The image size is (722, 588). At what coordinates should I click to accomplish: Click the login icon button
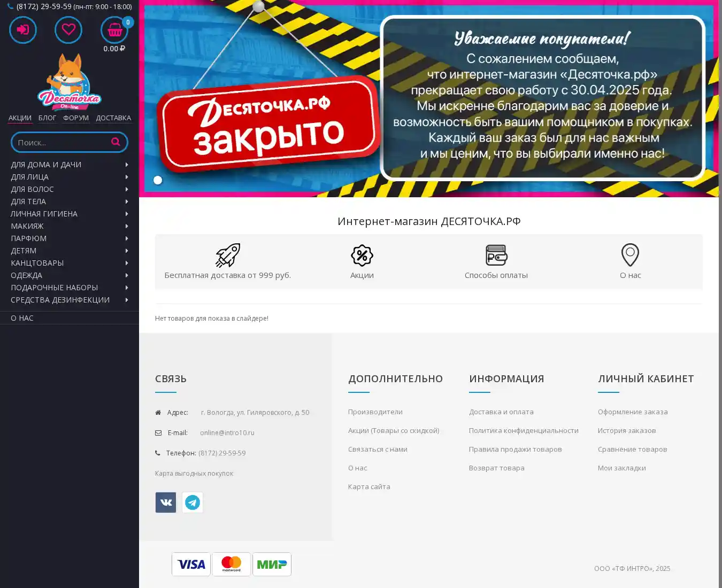(23, 30)
